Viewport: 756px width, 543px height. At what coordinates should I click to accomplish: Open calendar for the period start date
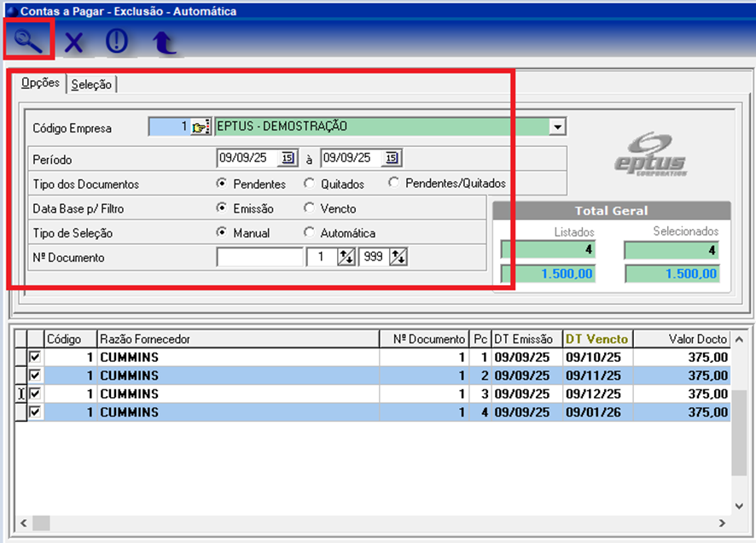(x=287, y=158)
